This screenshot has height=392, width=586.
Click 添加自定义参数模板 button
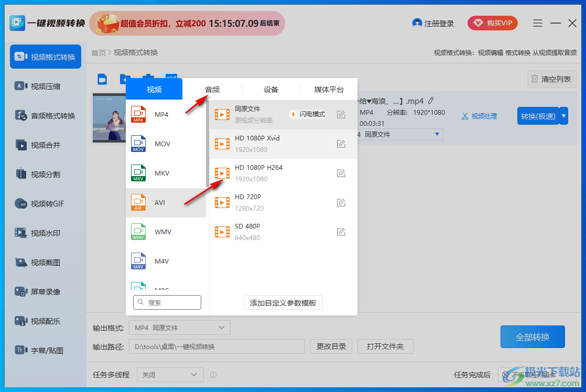click(x=283, y=303)
